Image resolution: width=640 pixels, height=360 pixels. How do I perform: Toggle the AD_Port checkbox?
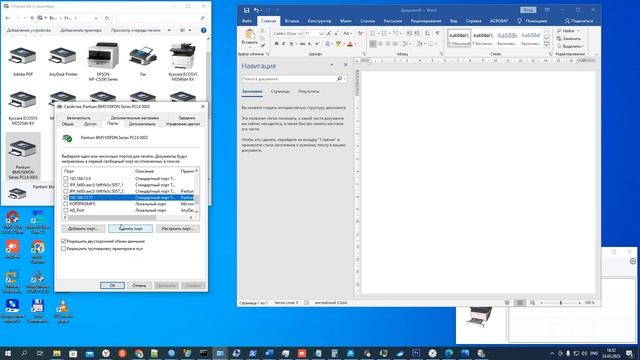click(x=66, y=210)
